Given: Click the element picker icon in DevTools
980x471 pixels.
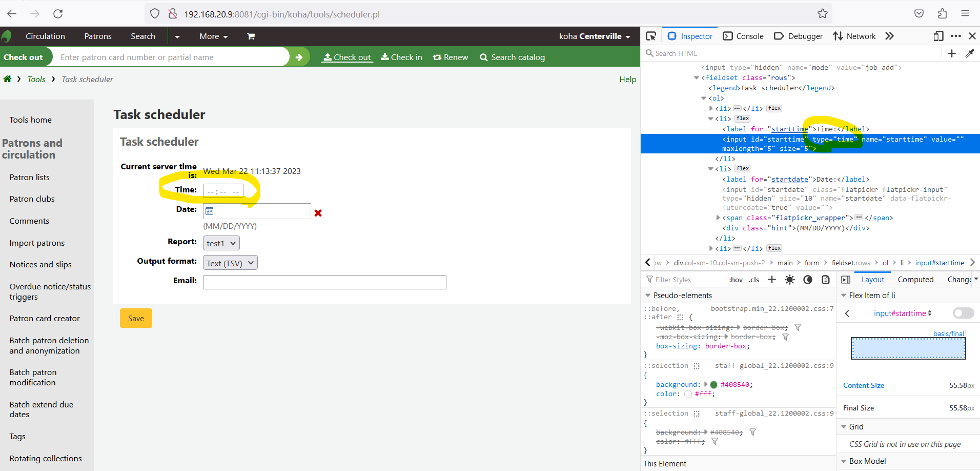Looking at the screenshot, I should pos(651,36).
